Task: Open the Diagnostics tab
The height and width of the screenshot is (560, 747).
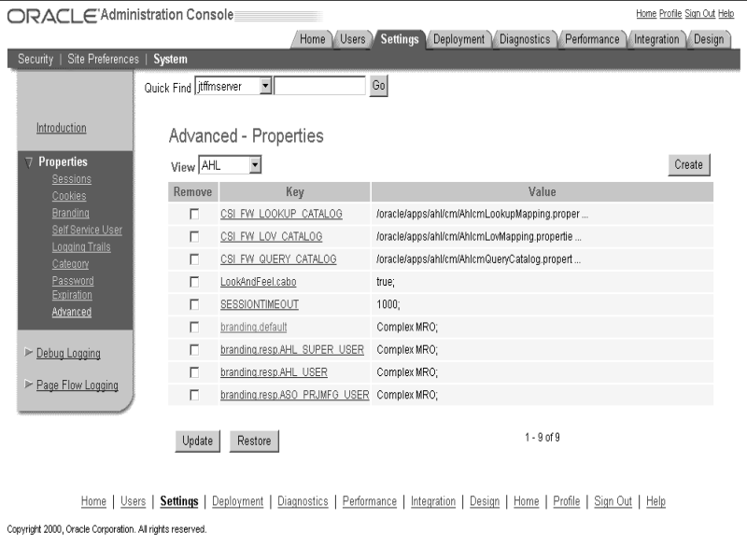Action: coord(525,39)
